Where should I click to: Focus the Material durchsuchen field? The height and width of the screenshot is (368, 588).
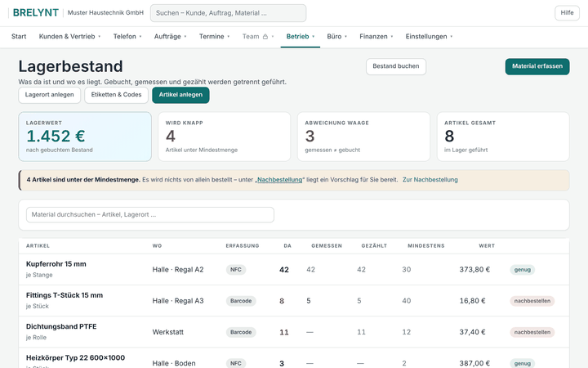pos(150,215)
